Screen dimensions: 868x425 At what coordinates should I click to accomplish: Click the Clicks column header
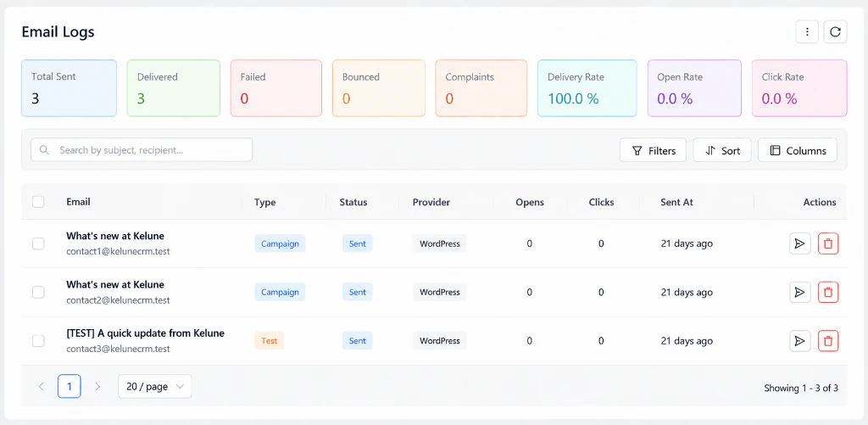pos(601,202)
